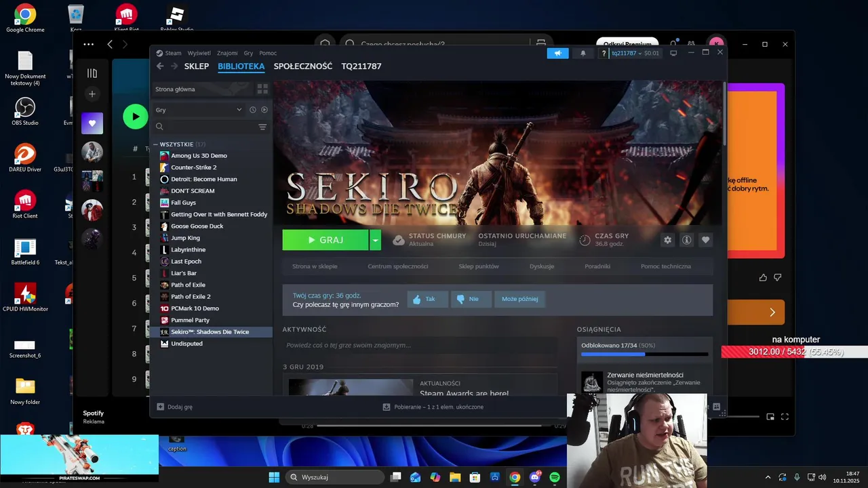The image size is (868, 488).
Task: Open OBS Studio desktop icon
Action: tap(25, 111)
